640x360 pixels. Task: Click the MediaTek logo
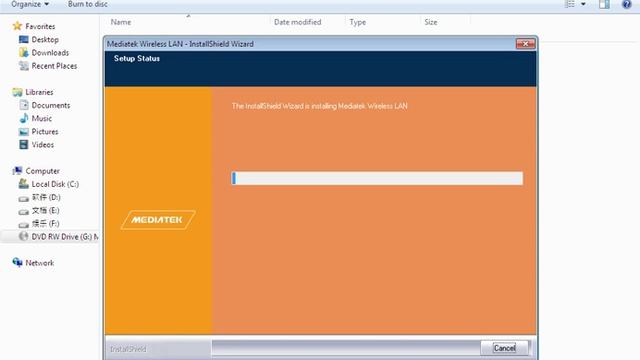(x=158, y=220)
